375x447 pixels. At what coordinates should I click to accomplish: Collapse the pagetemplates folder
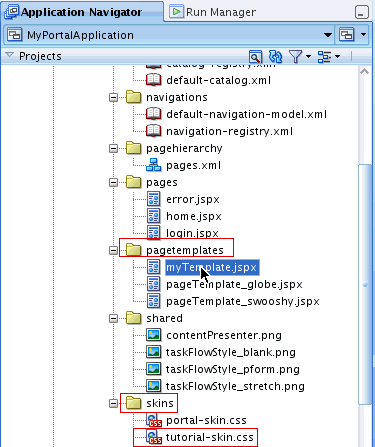click(x=113, y=251)
